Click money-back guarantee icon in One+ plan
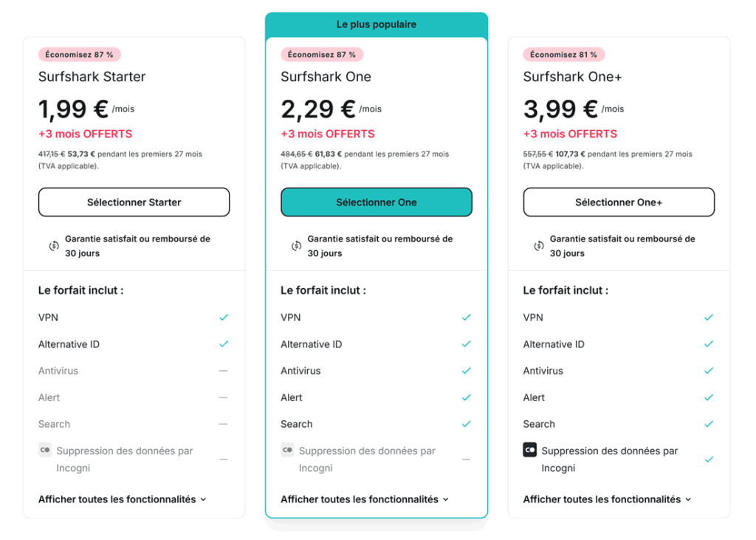The width and height of the screenshot is (756, 540). pos(539,246)
